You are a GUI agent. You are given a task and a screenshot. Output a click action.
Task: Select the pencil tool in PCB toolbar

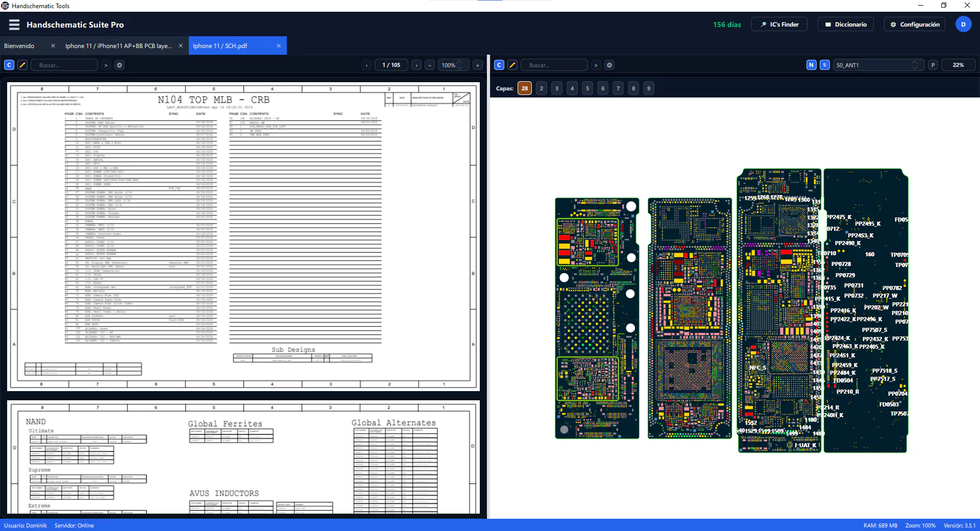(512, 65)
